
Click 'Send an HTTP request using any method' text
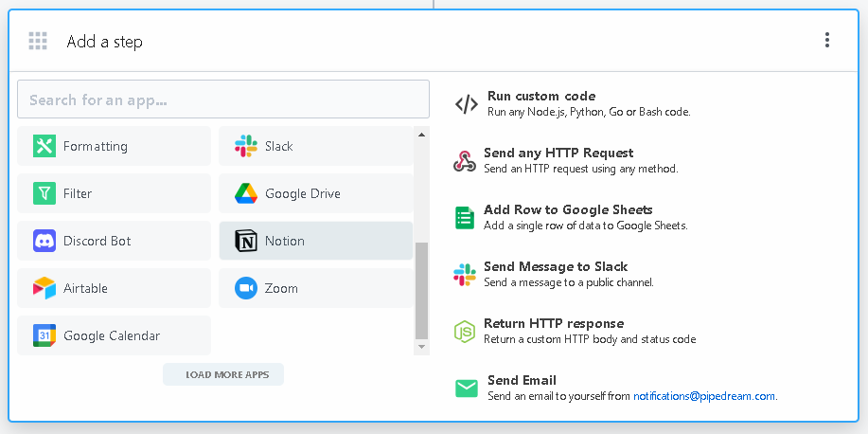(x=580, y=169)
